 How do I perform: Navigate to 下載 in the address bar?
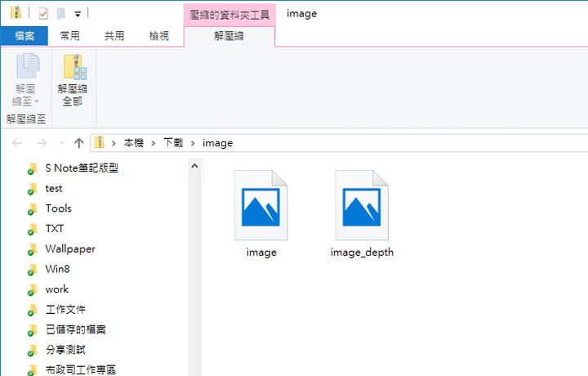click(173, 143)
